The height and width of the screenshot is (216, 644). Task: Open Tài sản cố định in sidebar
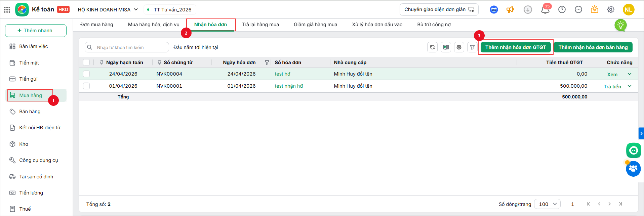pos(36,177)
